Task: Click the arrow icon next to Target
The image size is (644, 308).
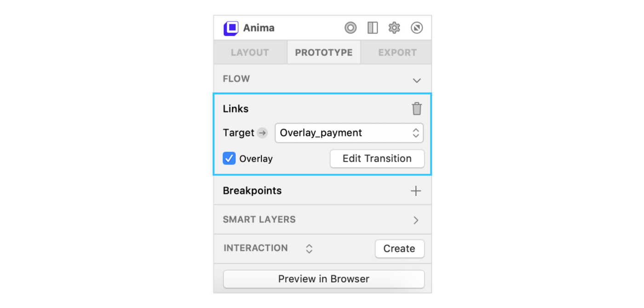Action: point(262,133)
